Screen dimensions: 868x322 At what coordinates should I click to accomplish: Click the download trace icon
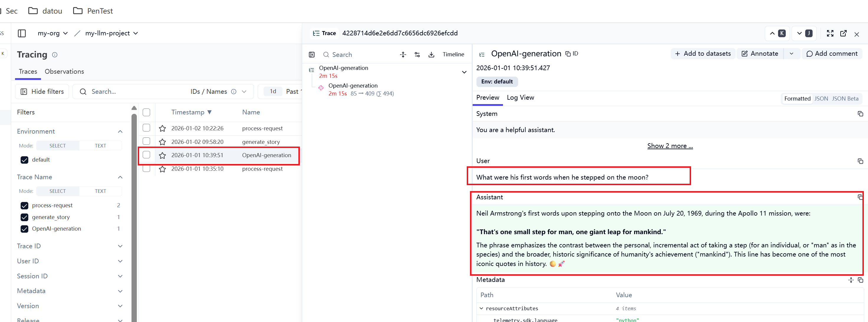(x=431, y=55)
